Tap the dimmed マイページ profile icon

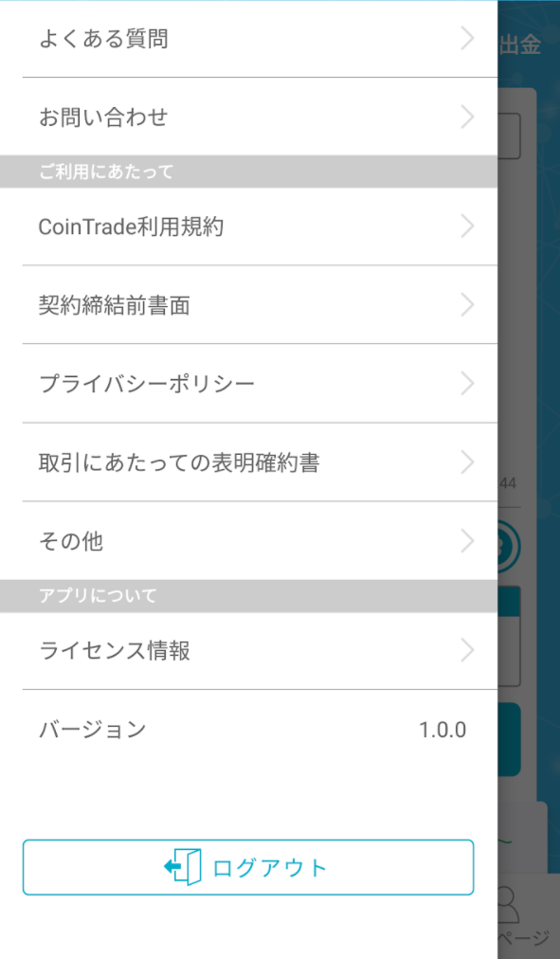[x=509, y=906]
